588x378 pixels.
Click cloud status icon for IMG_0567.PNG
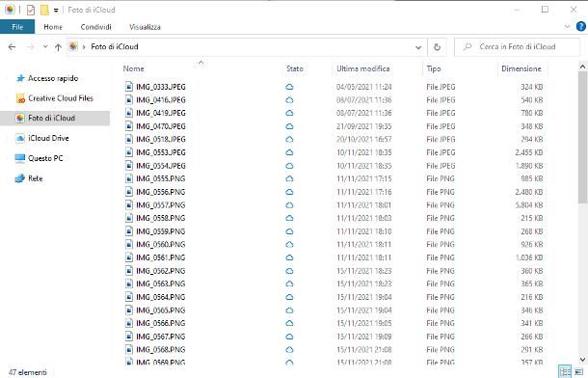point(289,337)
